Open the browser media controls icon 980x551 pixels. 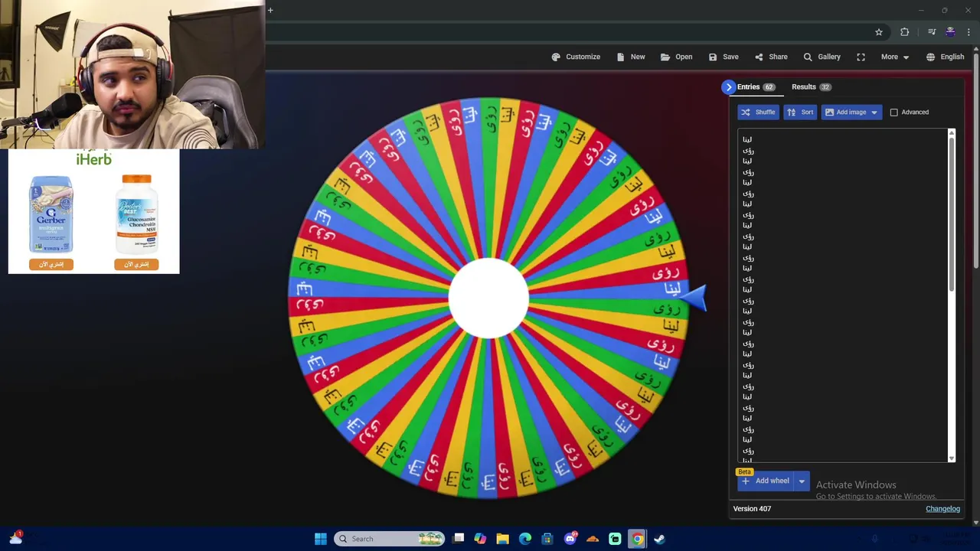(x=931, y=32)
